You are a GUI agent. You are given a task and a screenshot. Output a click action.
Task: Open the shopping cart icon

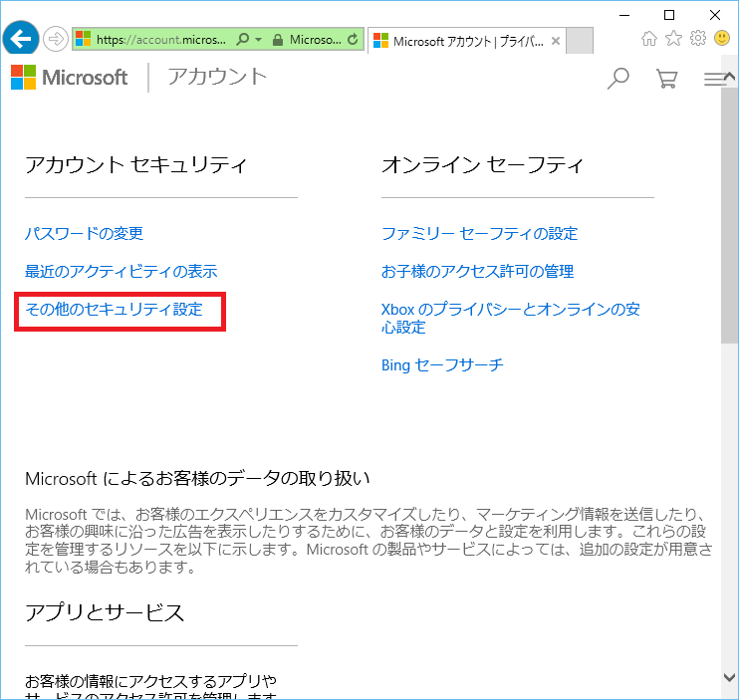click(x=667, y=79)
